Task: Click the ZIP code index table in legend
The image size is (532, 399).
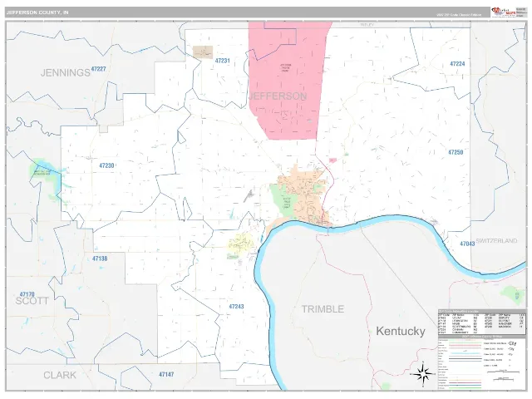Action: 481,322
